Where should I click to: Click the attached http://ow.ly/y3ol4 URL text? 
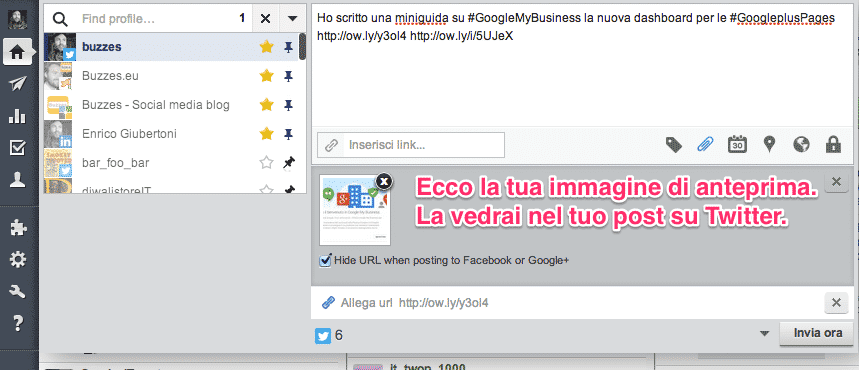(444, 303)
